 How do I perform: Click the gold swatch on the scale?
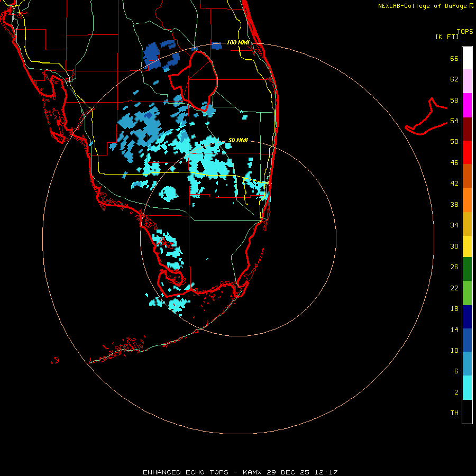point(467,224)
